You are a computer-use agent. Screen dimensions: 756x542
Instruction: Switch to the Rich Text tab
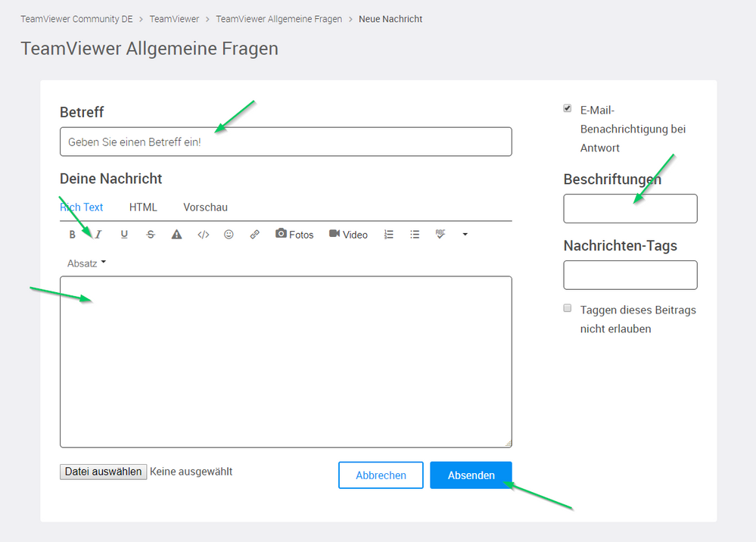click(x=82, y=207)
